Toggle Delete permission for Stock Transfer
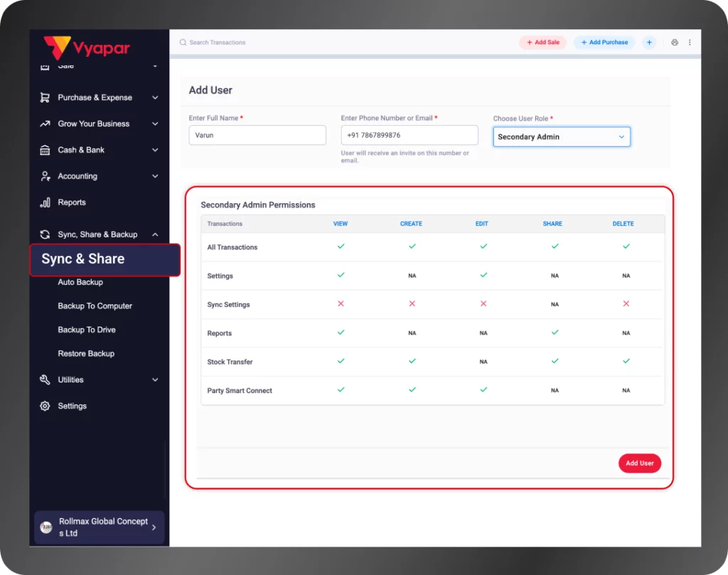Screen dimensions: 728x575 (626, 361)
